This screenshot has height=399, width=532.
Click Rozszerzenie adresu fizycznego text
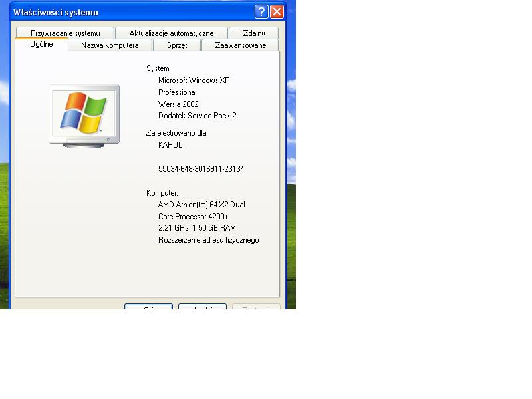click(208, 240)
